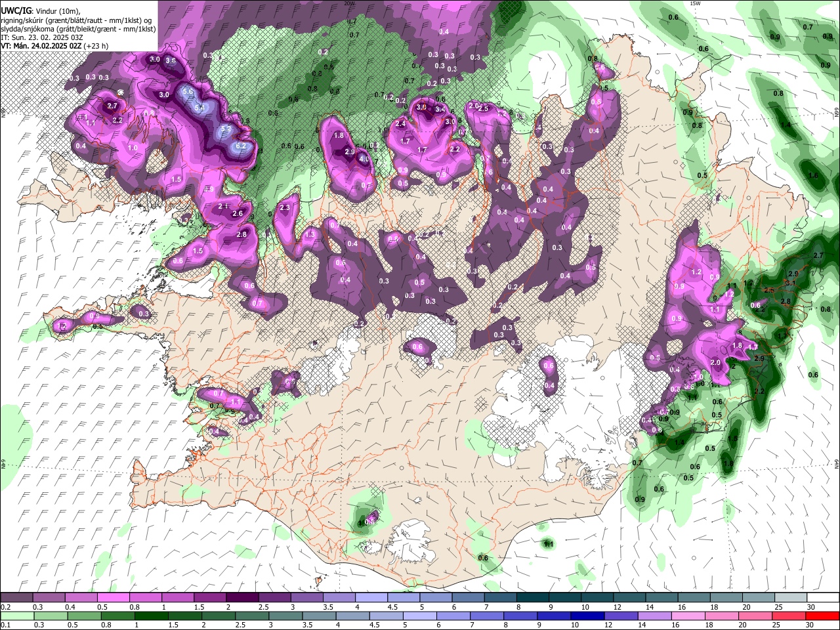Click the 5.6 snowfall value on the map
The width and height of the screenshot is (840, 630).
tap(187, 92)
